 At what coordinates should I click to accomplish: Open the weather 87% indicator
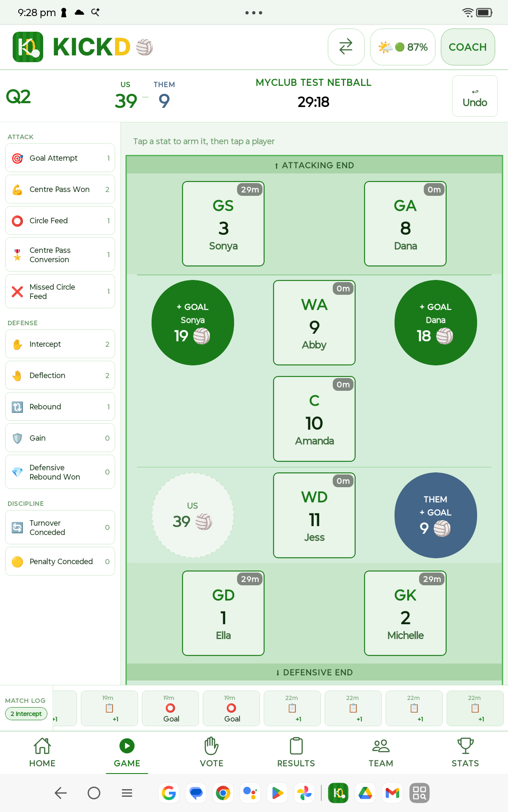click(403, 47)
